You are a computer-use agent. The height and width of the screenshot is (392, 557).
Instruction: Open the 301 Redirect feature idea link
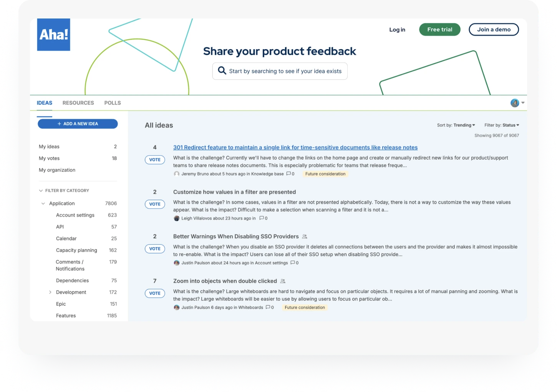coord(295,147)
